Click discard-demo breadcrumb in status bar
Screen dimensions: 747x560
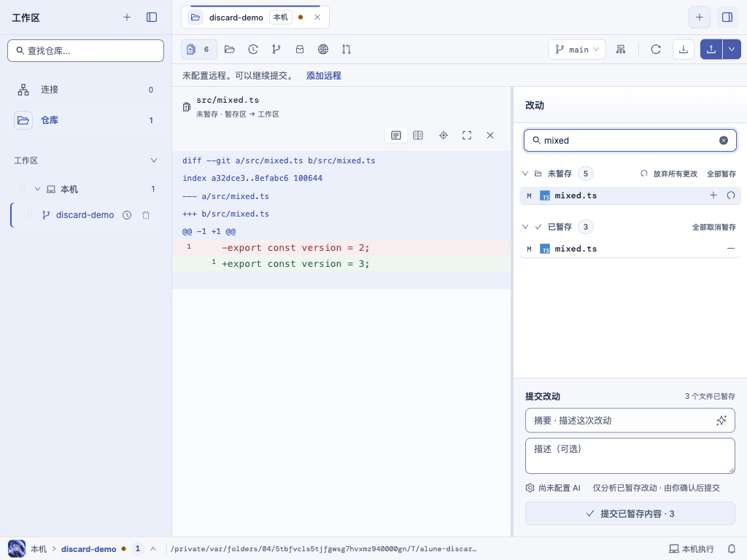(88, 549)
